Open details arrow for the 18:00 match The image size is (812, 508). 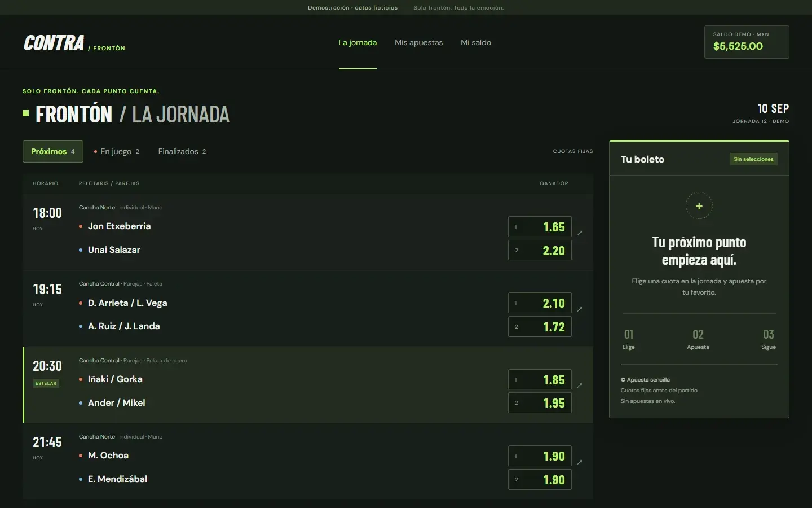pos(580,233)
